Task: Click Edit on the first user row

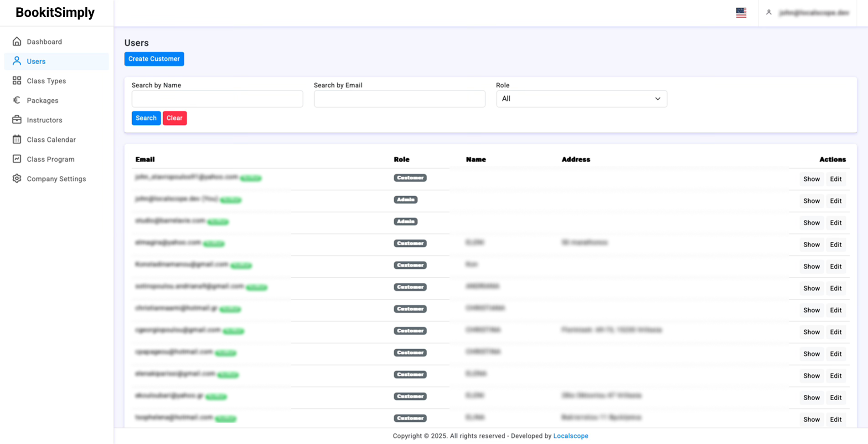Action: pyautogui.click(x=836, y=179)
